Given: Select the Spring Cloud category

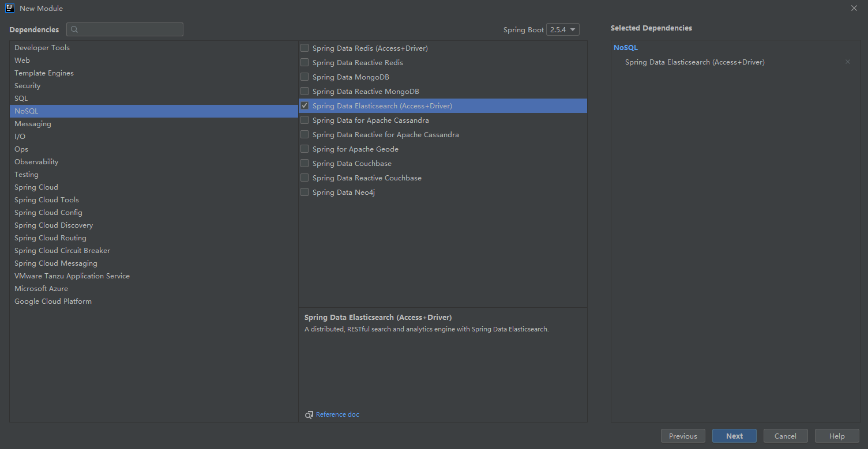Looking at the screenshot, I should click(x=153, y=187).
